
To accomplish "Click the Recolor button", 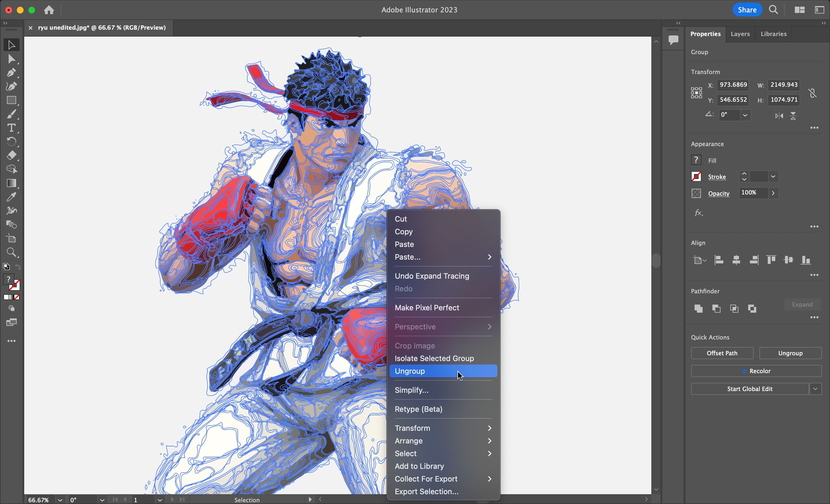I will coord(756,371).
